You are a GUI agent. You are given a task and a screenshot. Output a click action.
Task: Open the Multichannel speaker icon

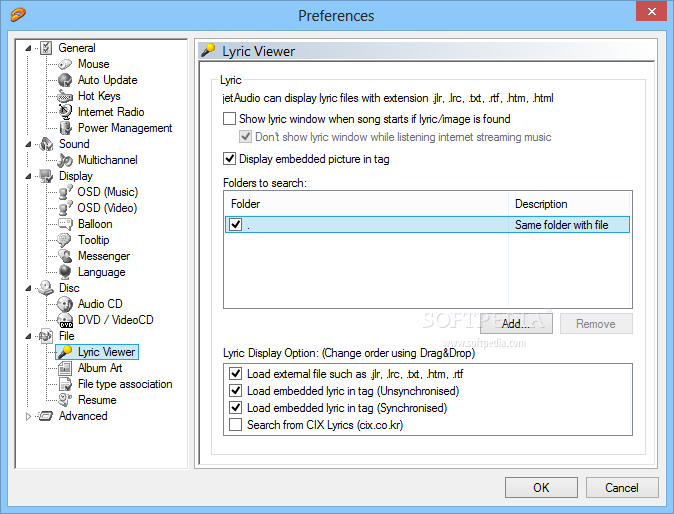pos(65,160)
